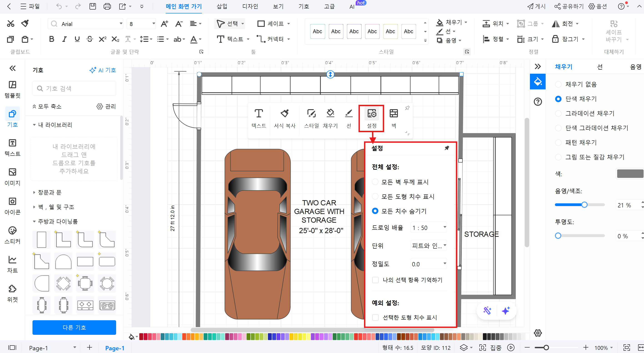
Task: Click 선 pen icon in floating toolbar
Action: (349, 119)
